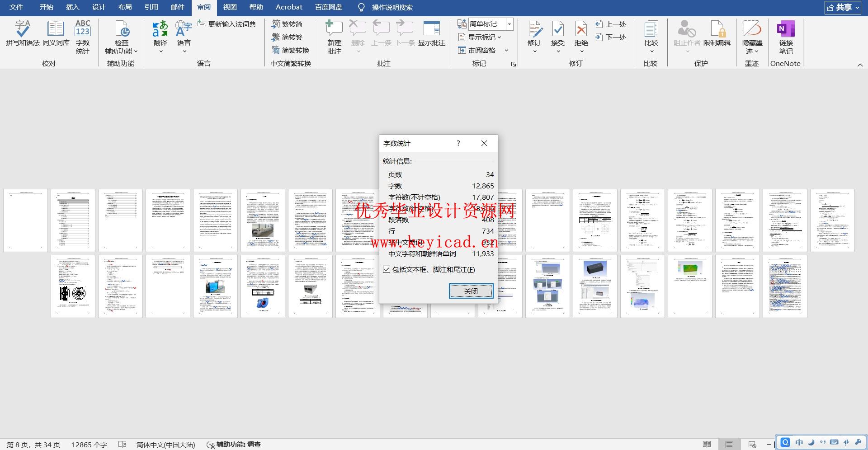Viewport: 868px width, 450px height.
Task: Open the 翻译 dropdown arrow
Action: pos(160,51)
